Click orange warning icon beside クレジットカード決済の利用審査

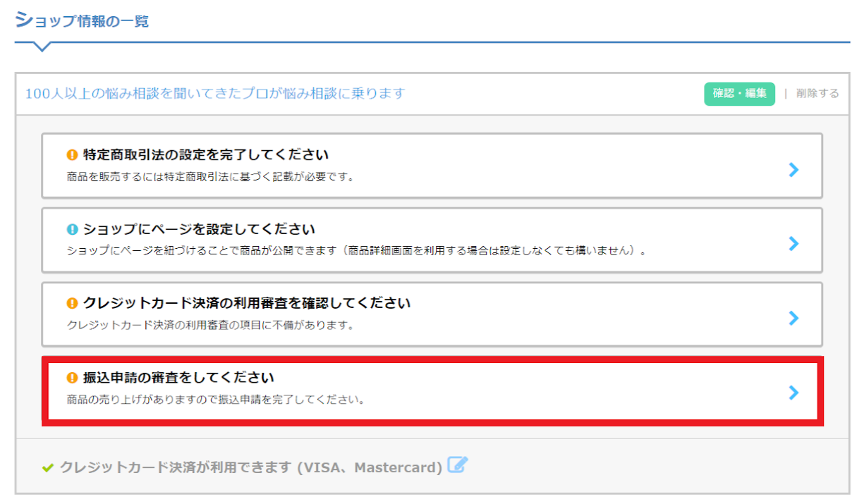(72, 304)
